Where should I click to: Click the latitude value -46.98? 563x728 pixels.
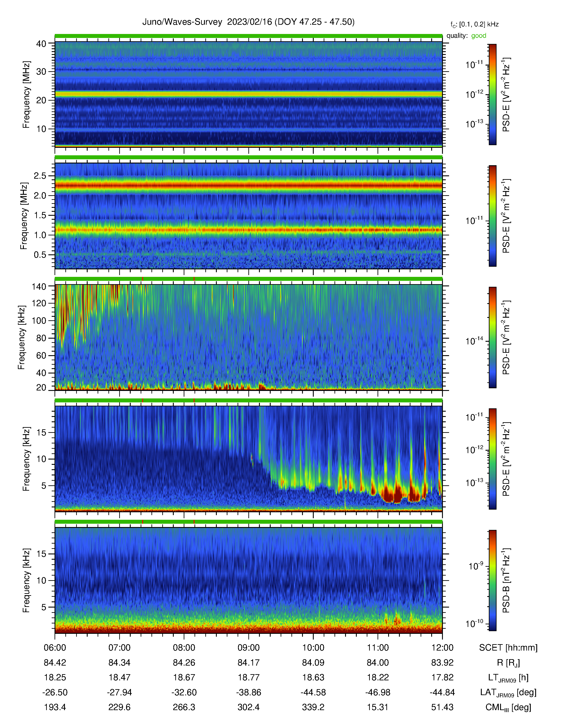[378, 692]
